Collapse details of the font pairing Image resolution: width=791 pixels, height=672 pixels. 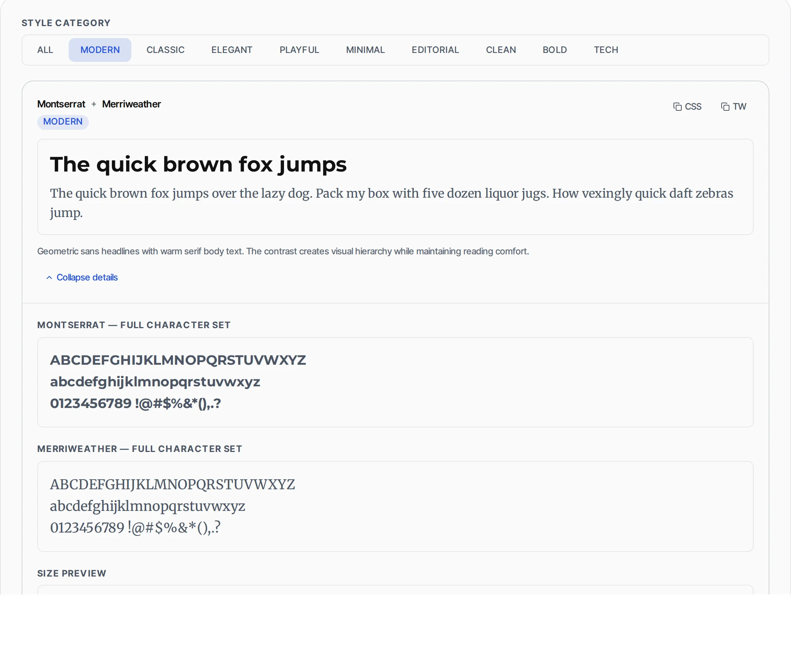coord(82,277)
